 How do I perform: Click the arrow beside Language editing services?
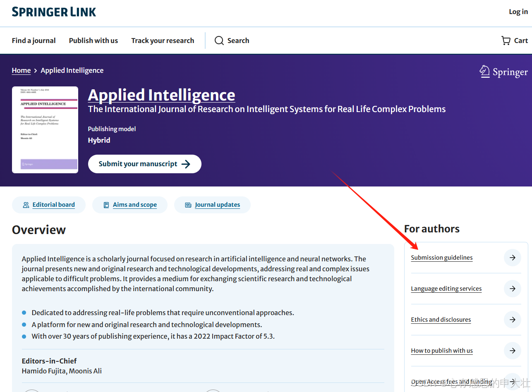tap(513, 289)
